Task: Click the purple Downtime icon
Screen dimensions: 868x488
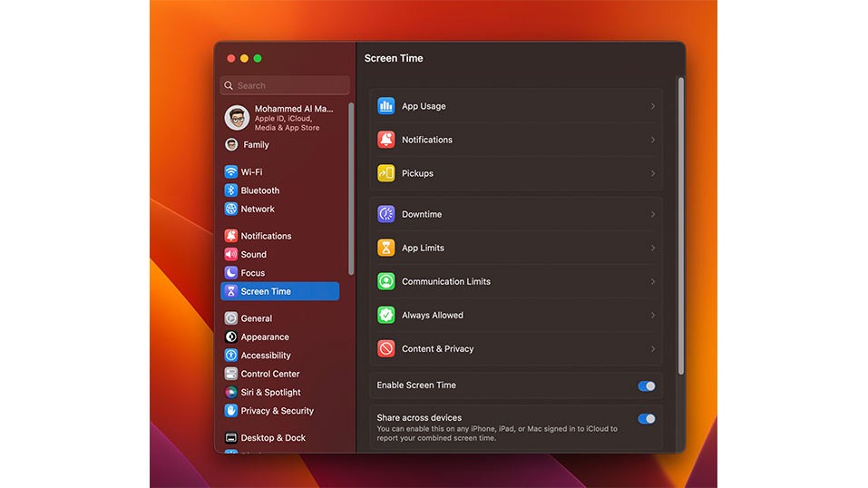Action: tap(385, 214)
